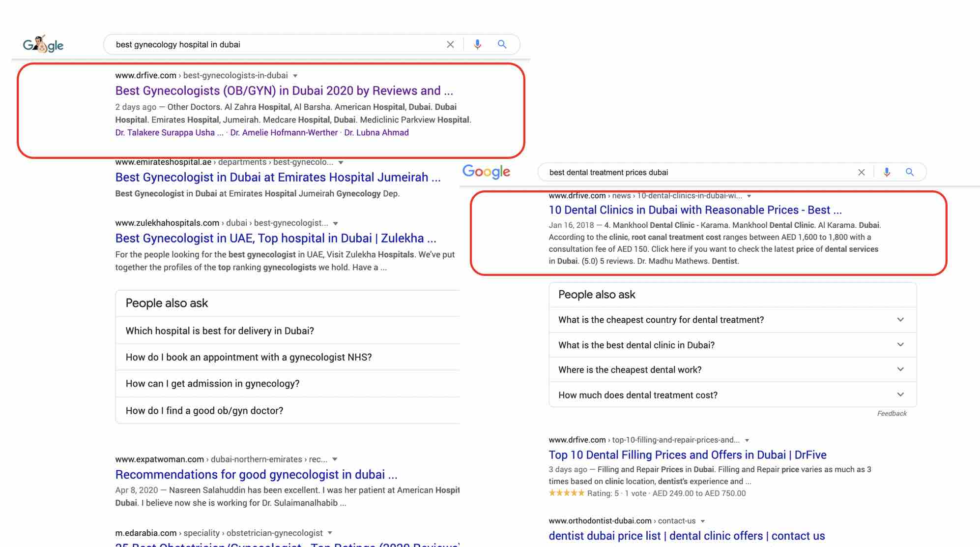Open 'Best Gynecologists (OB/GYN) in Dubai 2020' result
Screen dimensions: 980x547
tap(284, 91)
